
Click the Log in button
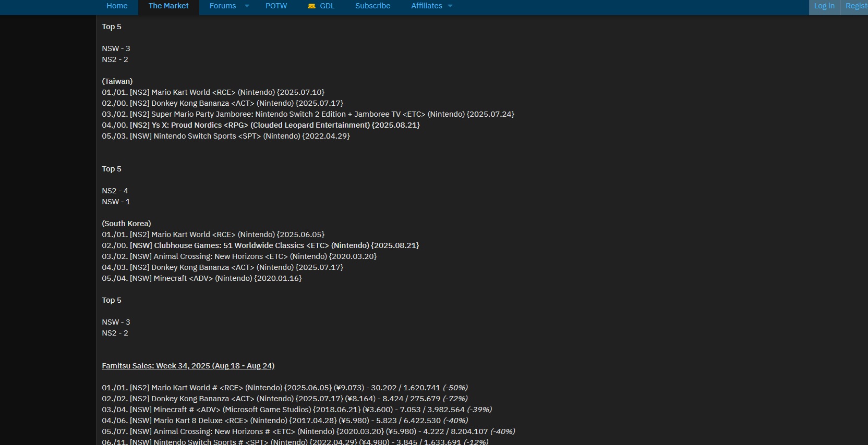click(824, 6)
